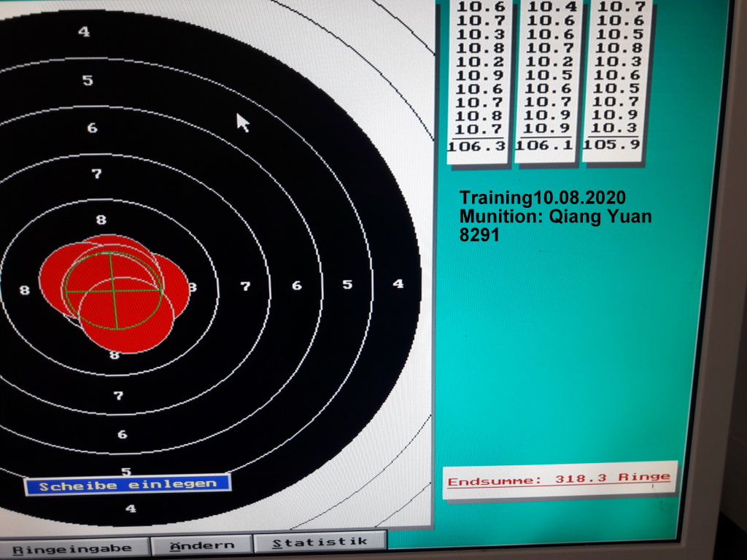Click ring number 4 at target top
Screen dimensions: 747x560
(x=85, y=31)
